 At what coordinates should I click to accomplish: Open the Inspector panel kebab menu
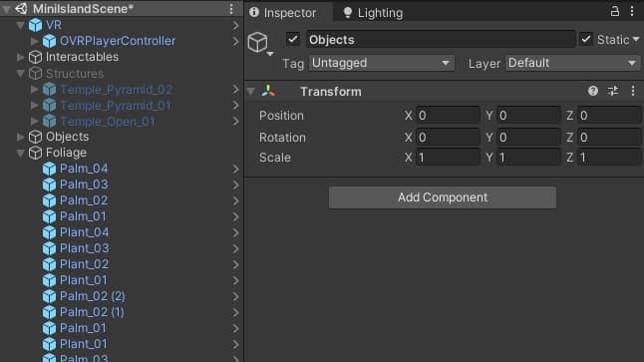tap(632, 11)
